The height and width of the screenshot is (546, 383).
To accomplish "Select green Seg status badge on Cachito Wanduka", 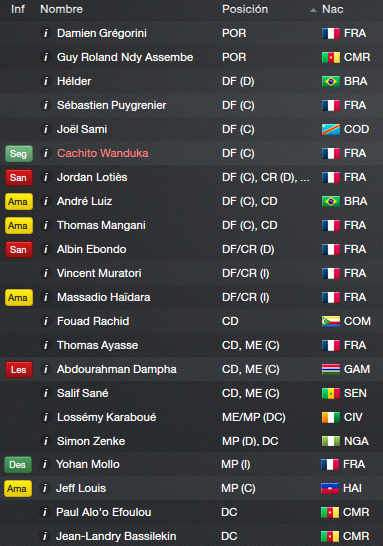I will [19, 154].
